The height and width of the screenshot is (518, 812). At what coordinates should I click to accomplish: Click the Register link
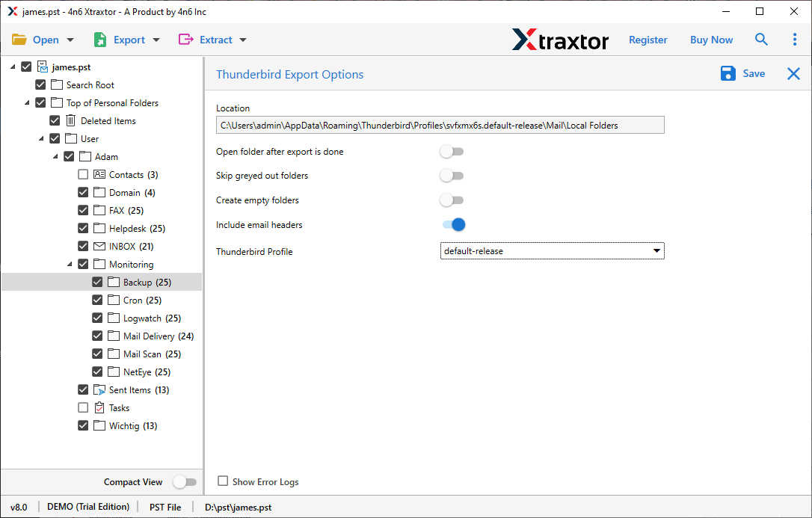pos(648,39)
